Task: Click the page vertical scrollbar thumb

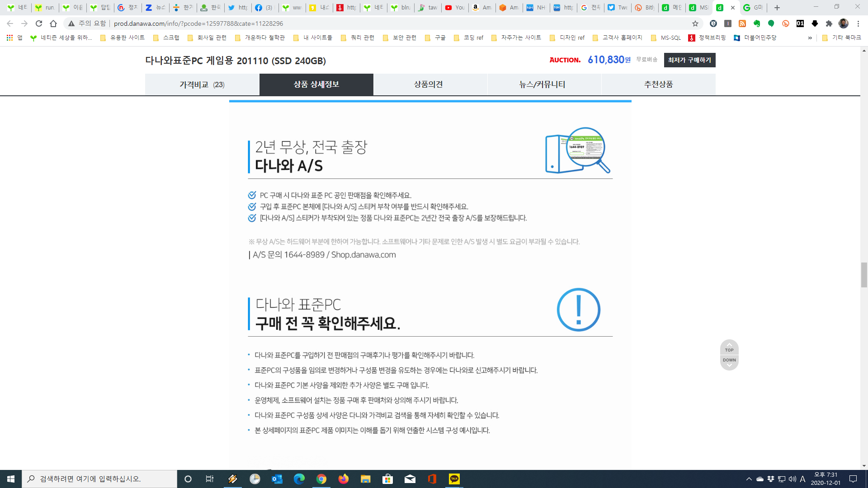Action: (x=864, y=275)
